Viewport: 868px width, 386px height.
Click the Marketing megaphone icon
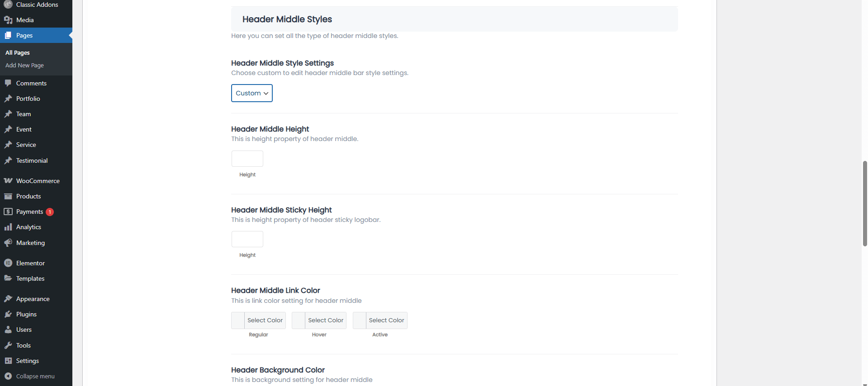tap(8, 243)
